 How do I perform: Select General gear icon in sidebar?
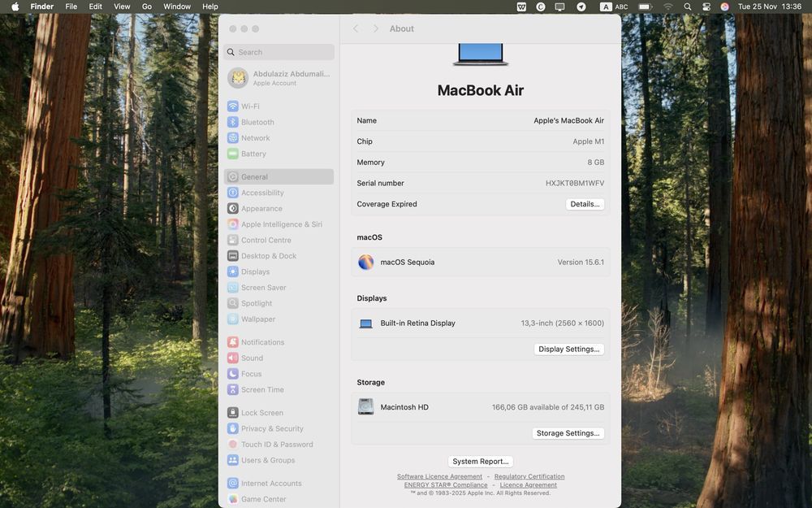[x=233, y=176]
